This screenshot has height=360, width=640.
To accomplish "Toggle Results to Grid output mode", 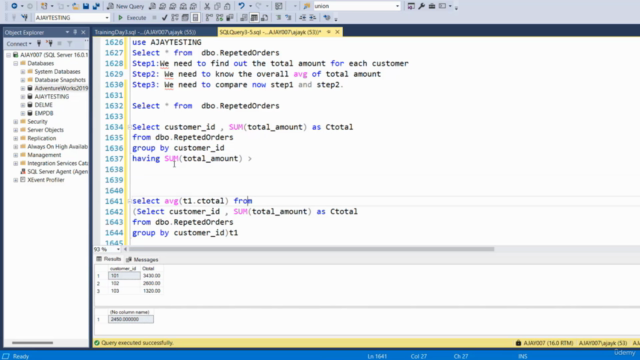I will (254, 18).
